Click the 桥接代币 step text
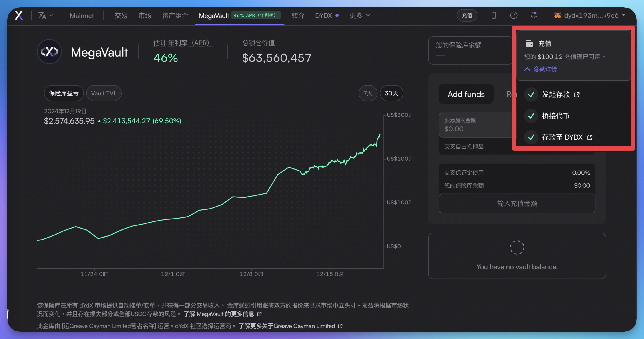The image size is (644, 339). click(x=556, y=116)
